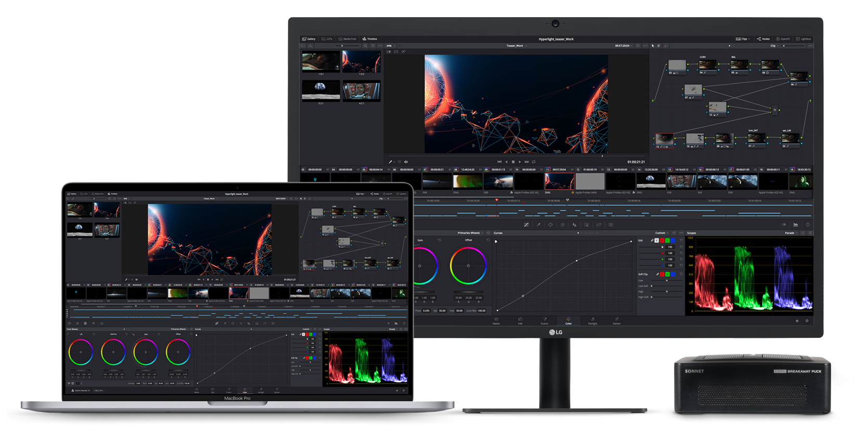The image size is (868, 435).
Task: Open the 09:57:29:04 timecode dropdown on monitor
Action: click(624, 46)
